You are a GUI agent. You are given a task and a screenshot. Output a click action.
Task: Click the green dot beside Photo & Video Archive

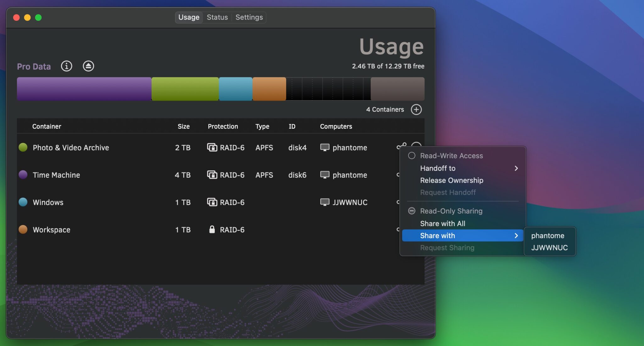[23, 147]
